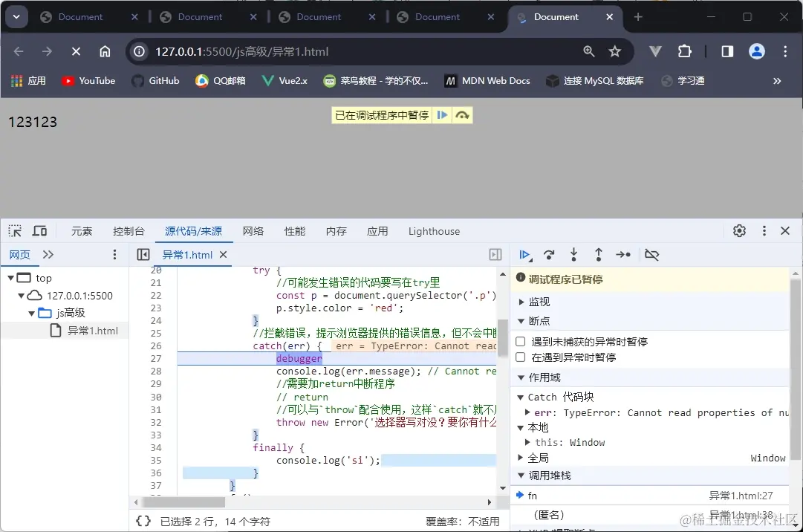Image resolution: width=803 pixels, height=532 pixels.
Task: Collapse the 本地 local scope
Action: [520, 427]
